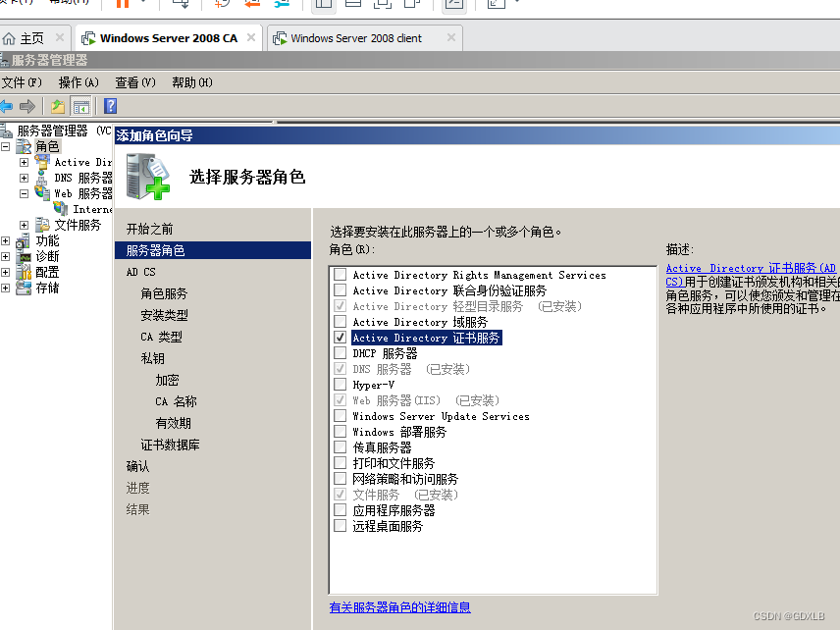Screen dimensions: 840x630
Task: Open 有关服务器角色的详细信息 link
Action: coord(399,607)
